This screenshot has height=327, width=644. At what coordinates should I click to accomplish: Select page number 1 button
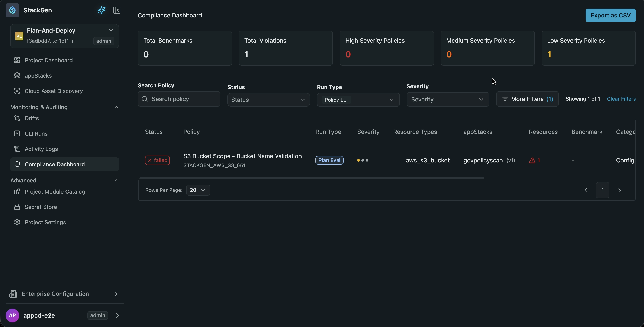pos(602,190)
